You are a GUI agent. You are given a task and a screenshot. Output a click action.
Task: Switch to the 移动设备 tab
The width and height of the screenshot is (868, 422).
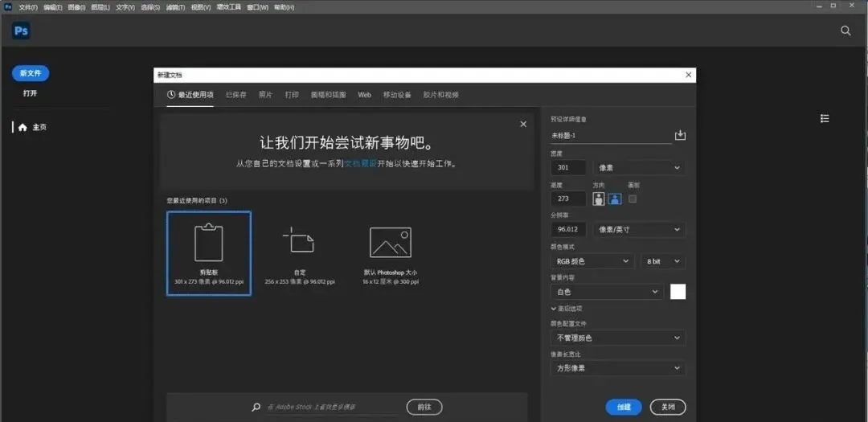coord(397,96)
